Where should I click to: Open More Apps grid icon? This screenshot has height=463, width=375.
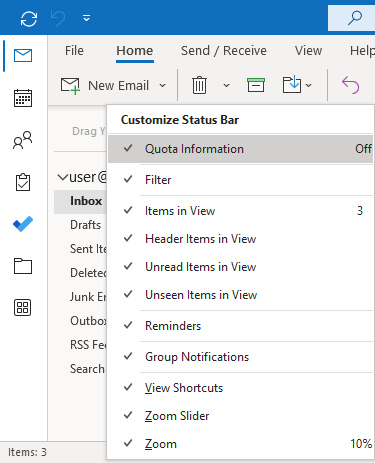point(23,307)
